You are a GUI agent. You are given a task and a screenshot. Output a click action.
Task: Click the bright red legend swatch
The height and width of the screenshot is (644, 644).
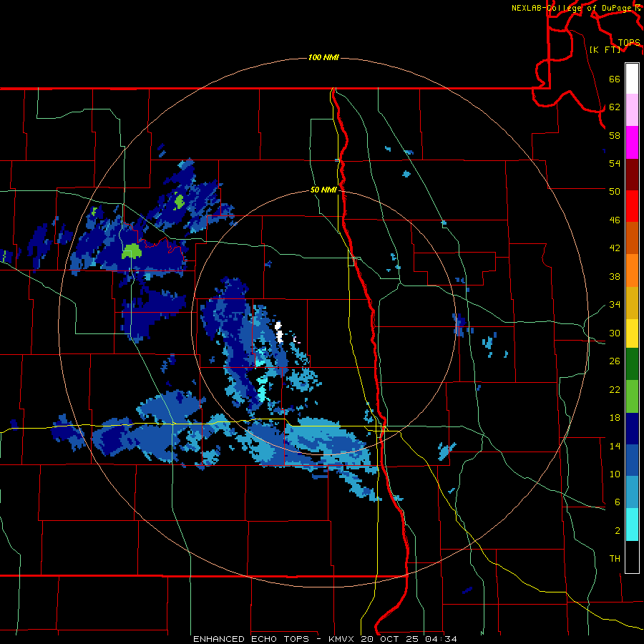tap(632, 206)
